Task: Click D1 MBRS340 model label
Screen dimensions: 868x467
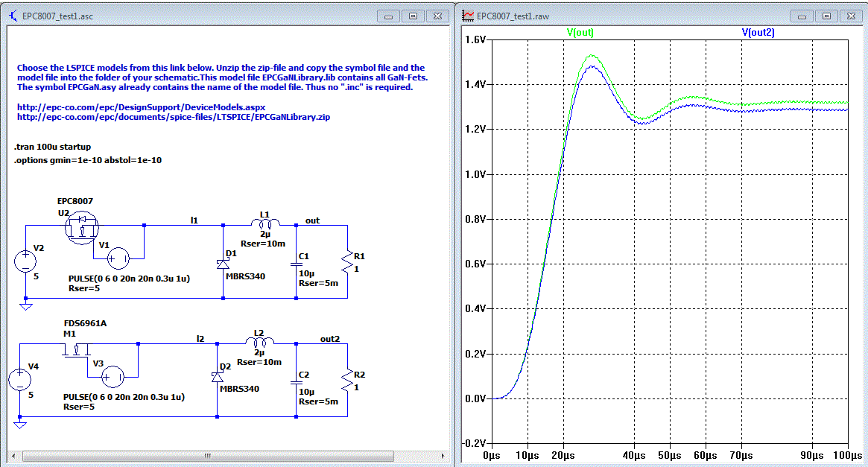Action: [x=245, y=276]
